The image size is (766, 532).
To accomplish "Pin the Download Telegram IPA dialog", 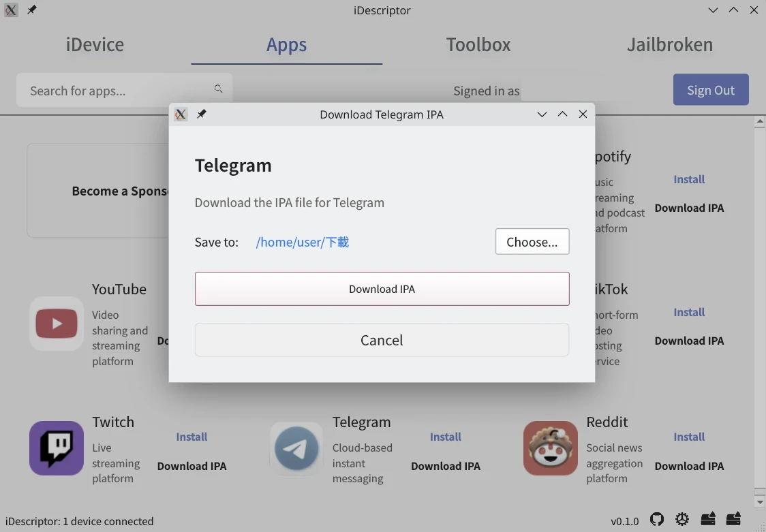I will tap(201, 114).
